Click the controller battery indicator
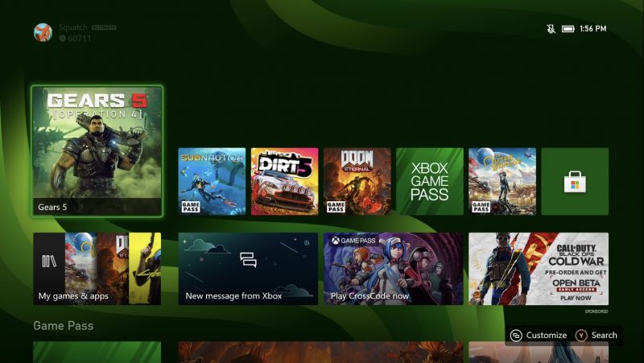 (x=568, y=29)
